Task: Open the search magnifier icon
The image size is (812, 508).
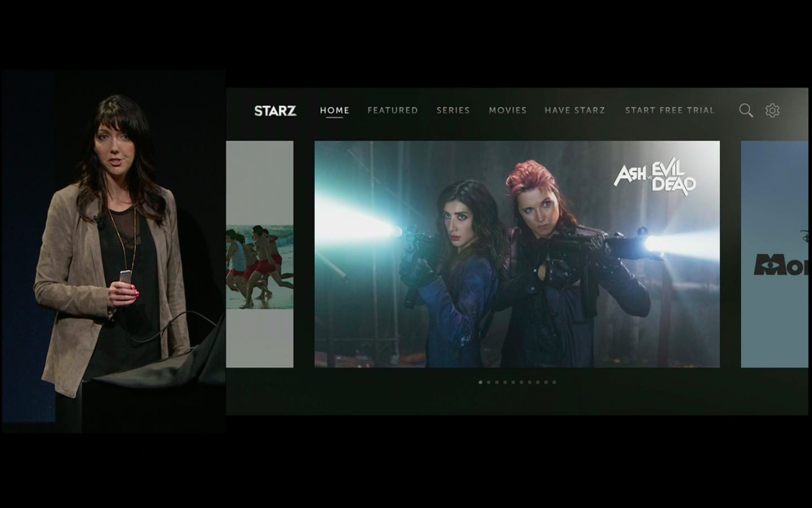Action: click(x=746, y=111)
